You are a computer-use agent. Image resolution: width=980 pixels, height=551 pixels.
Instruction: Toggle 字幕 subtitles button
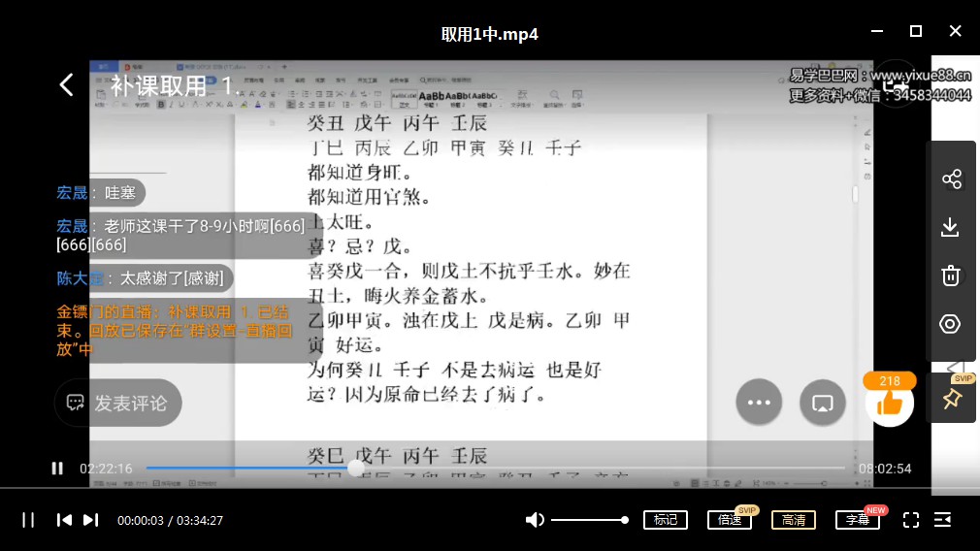858,520
